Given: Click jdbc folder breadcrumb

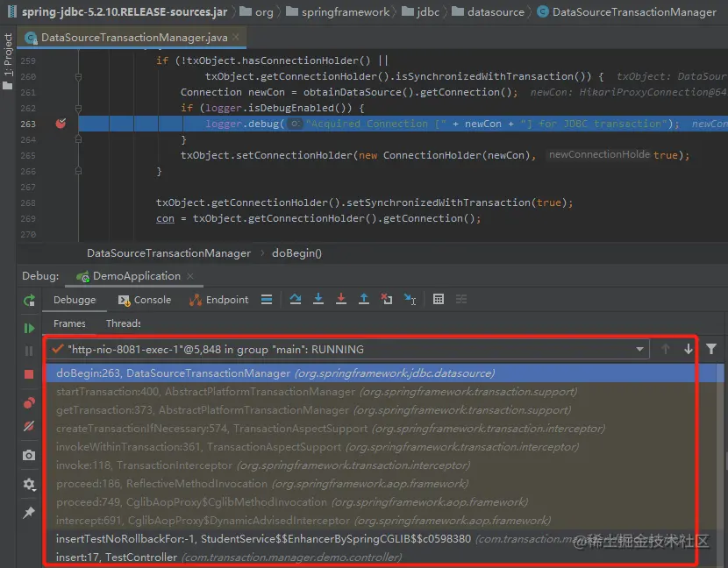Looking at the screenshot, I should tap(420, 12).
